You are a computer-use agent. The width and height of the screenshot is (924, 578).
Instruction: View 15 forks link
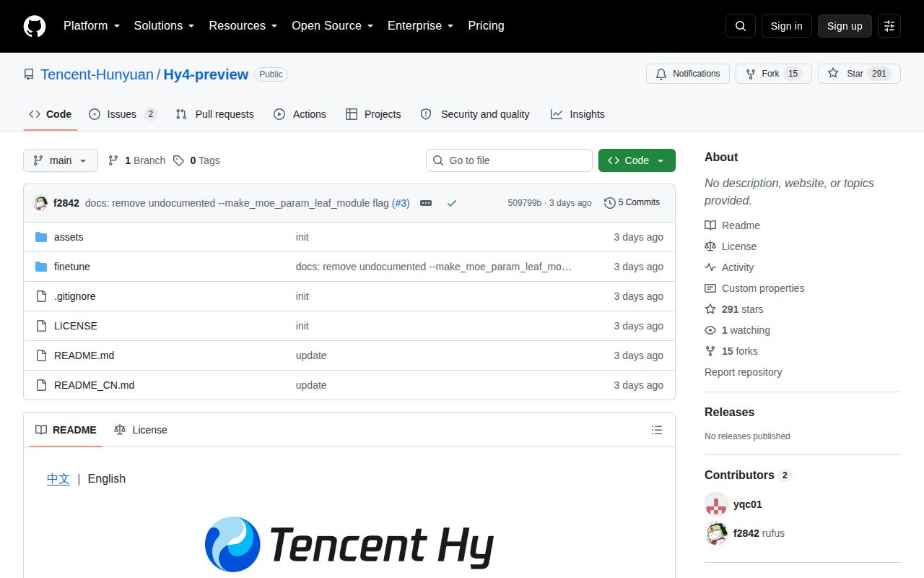[731, 351]
